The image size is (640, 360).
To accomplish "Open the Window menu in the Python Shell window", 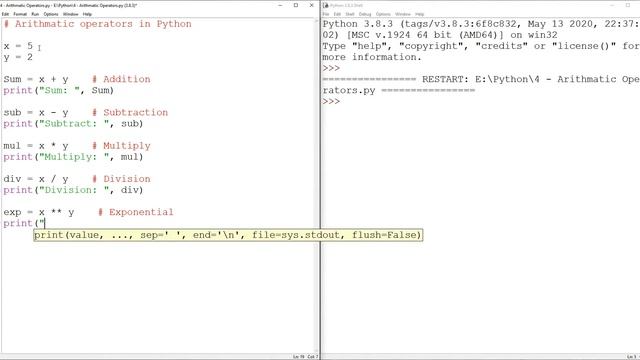I will pos(403,14).
